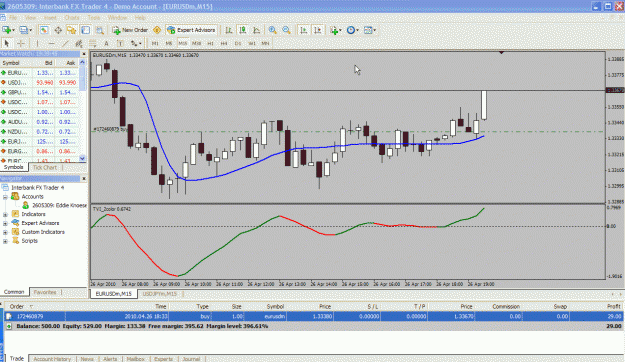Click the Profit column header
625x362 pixels.
point(614,307)
